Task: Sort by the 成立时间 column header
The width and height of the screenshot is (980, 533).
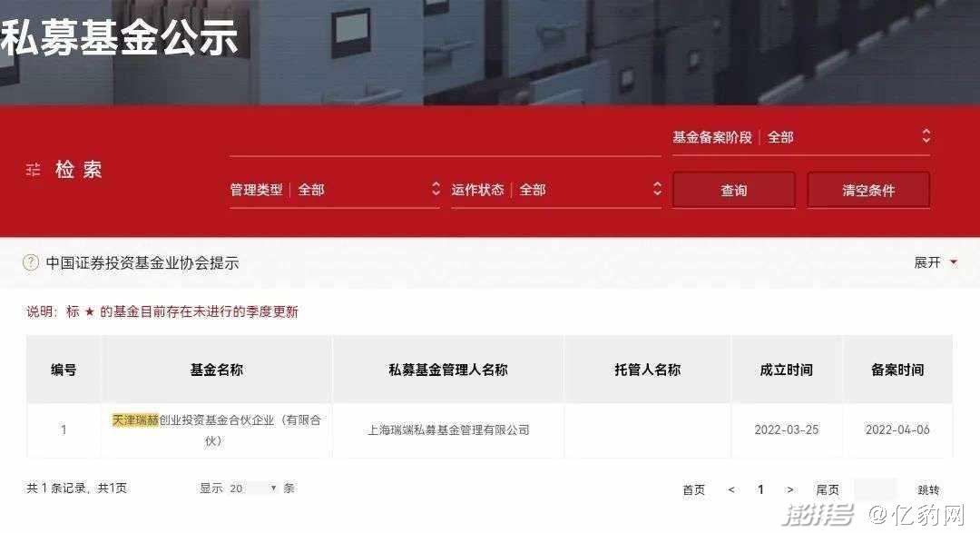Action: [786, 370]
